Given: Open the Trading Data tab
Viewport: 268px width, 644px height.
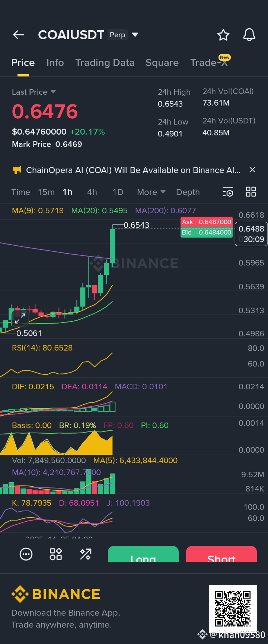Looking at the screenshot, I should (105, 63).
